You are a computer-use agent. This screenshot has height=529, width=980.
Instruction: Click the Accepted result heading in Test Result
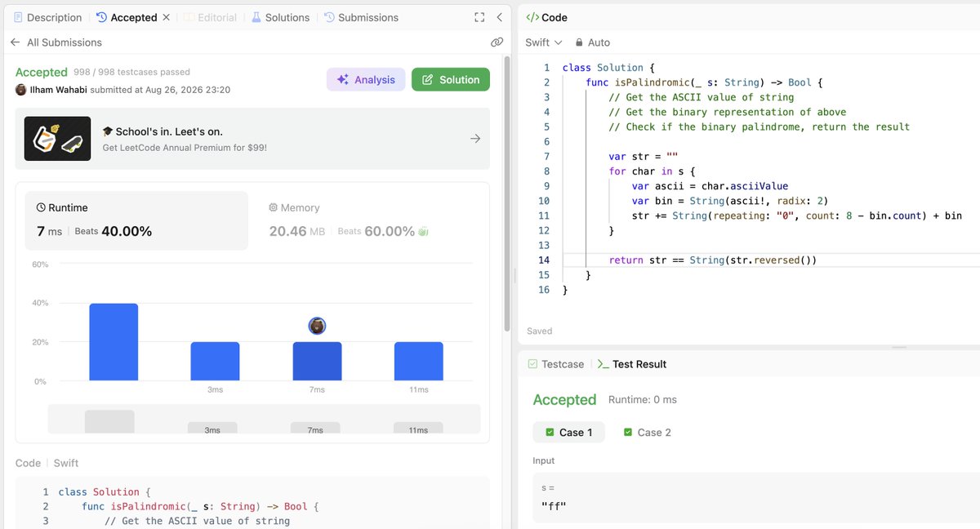564,400
